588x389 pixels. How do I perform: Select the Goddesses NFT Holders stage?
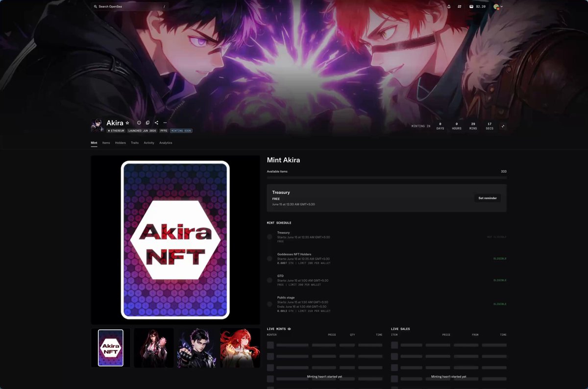tap(387, 258)
